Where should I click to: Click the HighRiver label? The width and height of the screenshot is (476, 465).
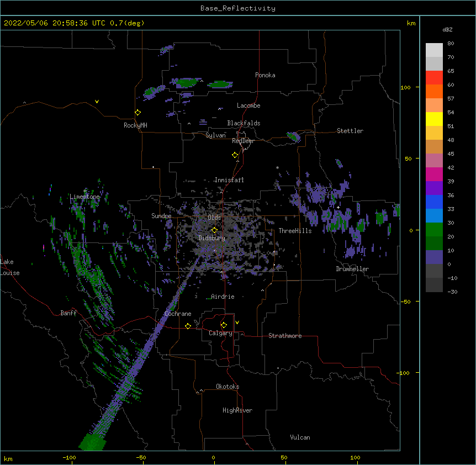point(237,410)
